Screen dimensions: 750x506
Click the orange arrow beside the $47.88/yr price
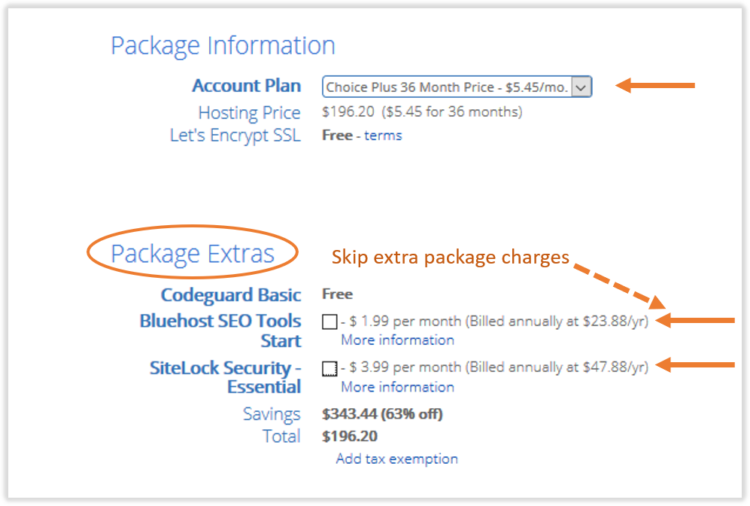(701, 366)
